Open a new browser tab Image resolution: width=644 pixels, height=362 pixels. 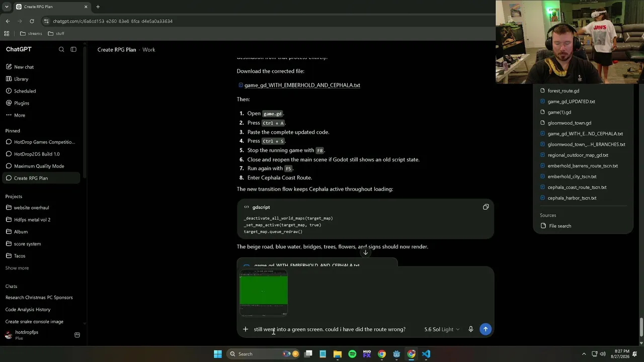pos(98,7)
